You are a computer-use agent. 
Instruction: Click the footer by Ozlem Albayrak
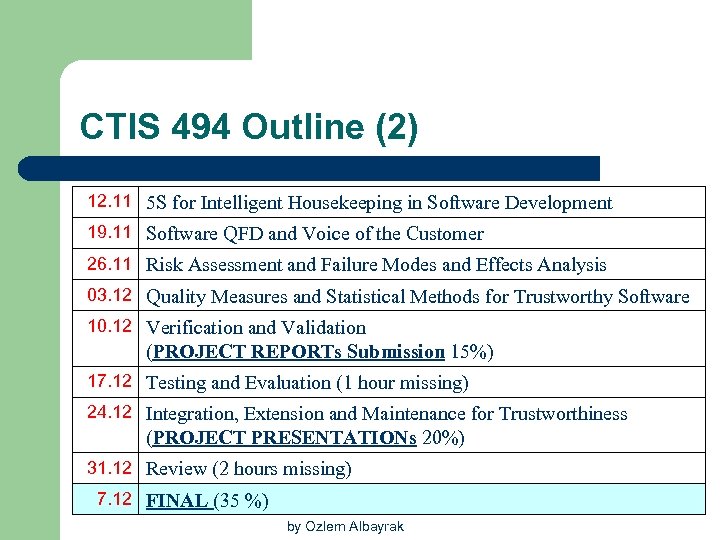(x=345, y=526)
